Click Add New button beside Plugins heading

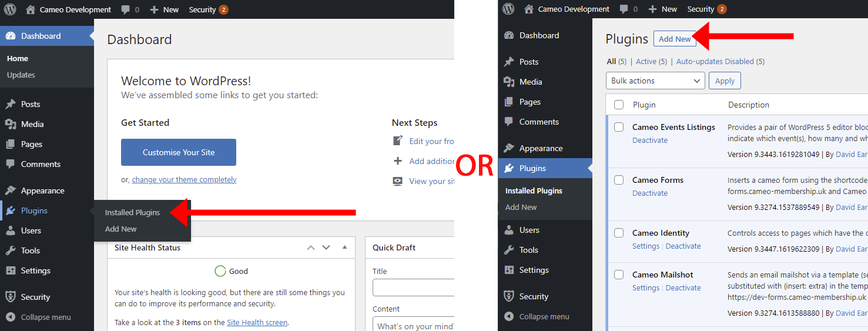click(x=675, y=39)
